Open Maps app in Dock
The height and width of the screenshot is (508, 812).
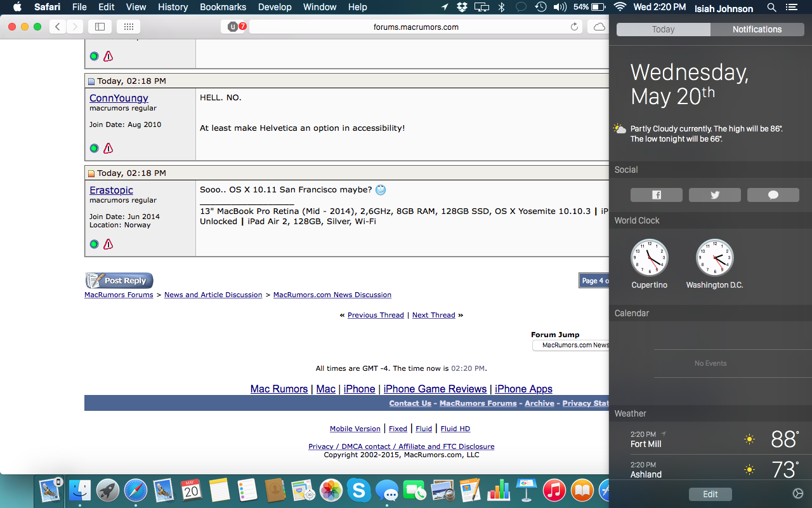303,490
